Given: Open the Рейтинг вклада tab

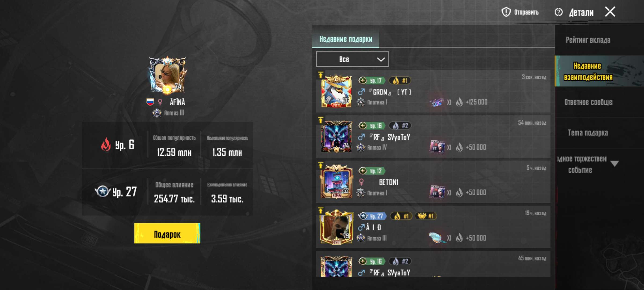Looking at the screenshot, I should pos(588,40).
